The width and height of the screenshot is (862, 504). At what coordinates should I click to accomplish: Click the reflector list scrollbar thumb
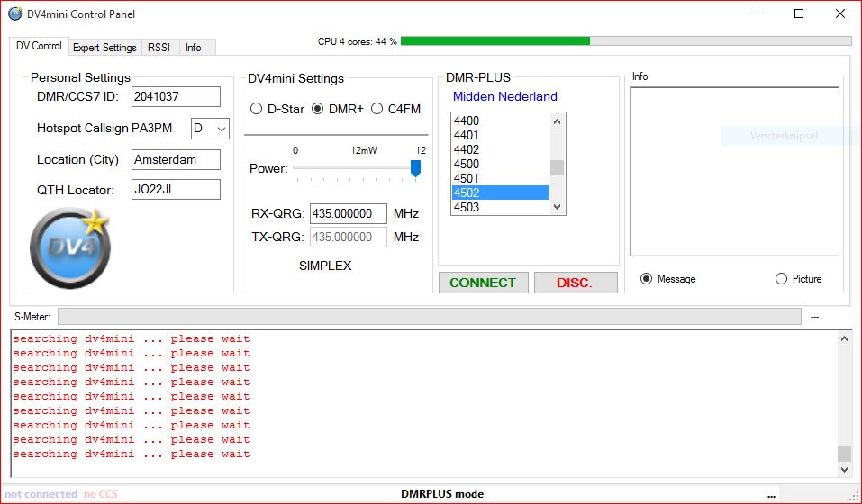pyautogui.click(x=557, y=167)
